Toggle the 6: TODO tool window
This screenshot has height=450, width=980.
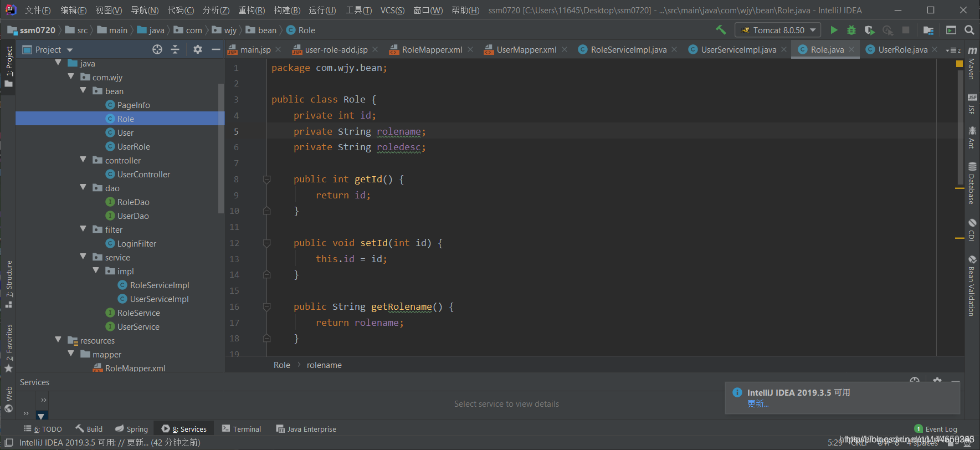click(x=43, y=429)
